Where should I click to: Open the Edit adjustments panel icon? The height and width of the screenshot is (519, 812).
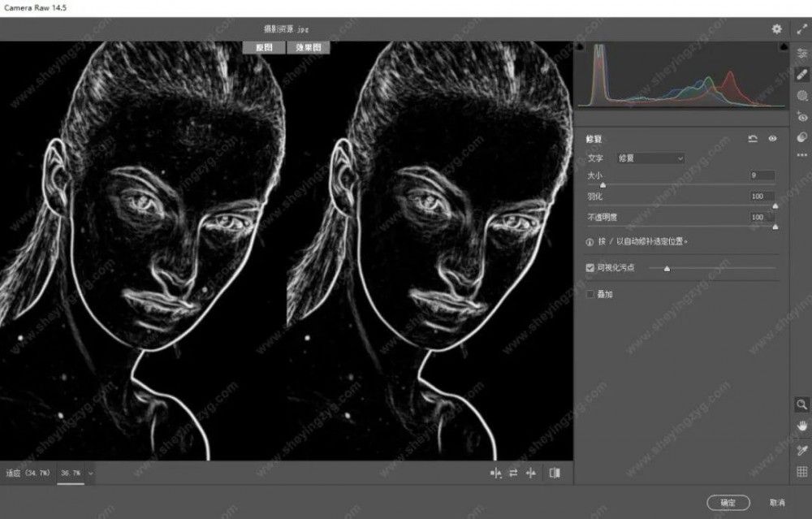802,53
